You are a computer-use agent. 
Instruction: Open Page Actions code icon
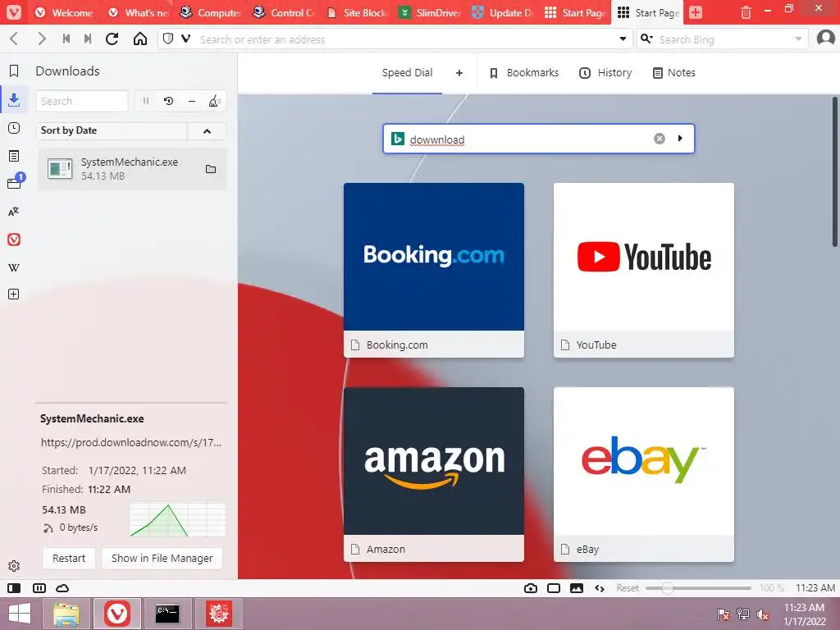(600, 588)
